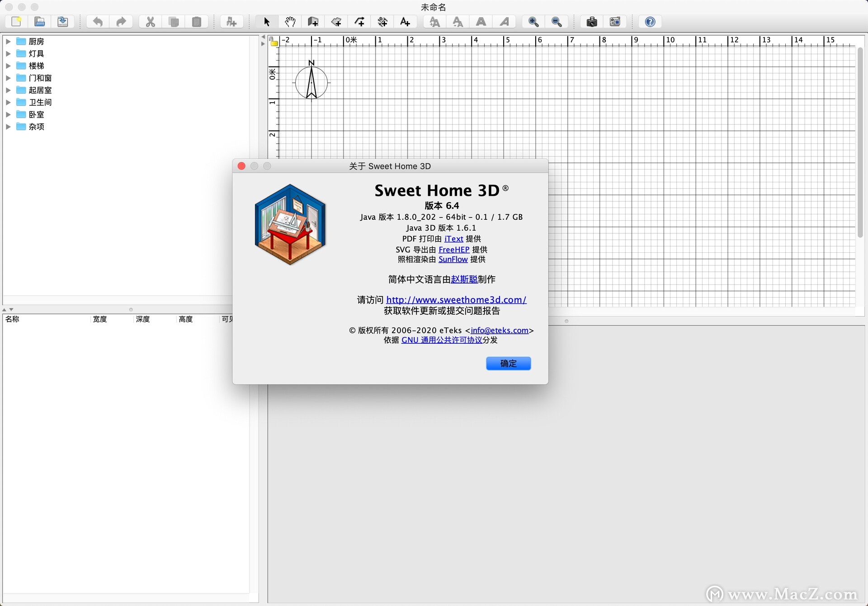Image resolution: width=868 pixels, height=606 pixels.
Task: Create a 3D video
Action: [615, 22]
